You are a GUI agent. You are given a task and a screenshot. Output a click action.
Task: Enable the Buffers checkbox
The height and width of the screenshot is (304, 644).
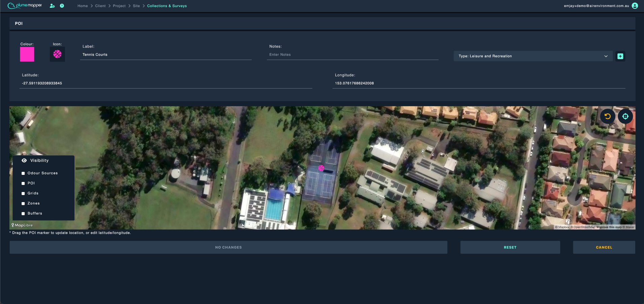[23, 214]
